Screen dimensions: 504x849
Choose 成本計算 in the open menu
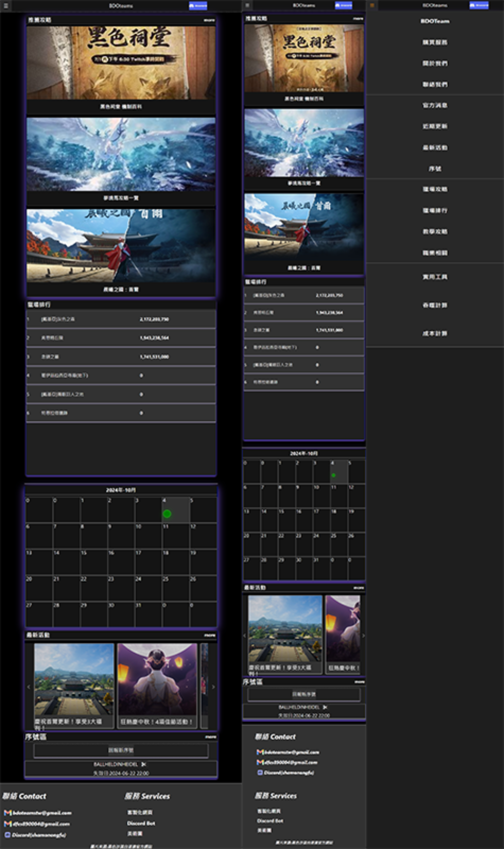(x=434, y=333)
